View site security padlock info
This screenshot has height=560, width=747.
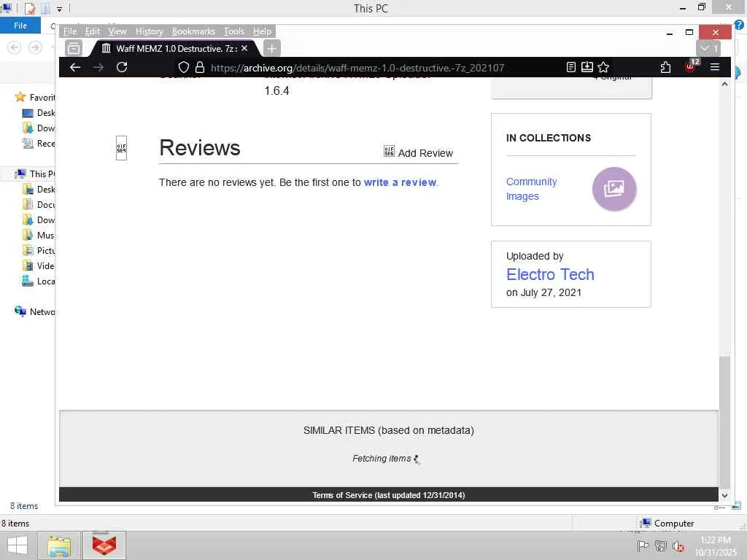click(200, 67)
